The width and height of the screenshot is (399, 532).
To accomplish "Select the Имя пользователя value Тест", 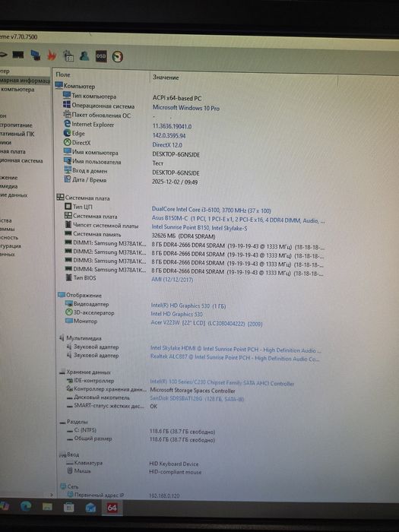I will (x=157, y=163).
